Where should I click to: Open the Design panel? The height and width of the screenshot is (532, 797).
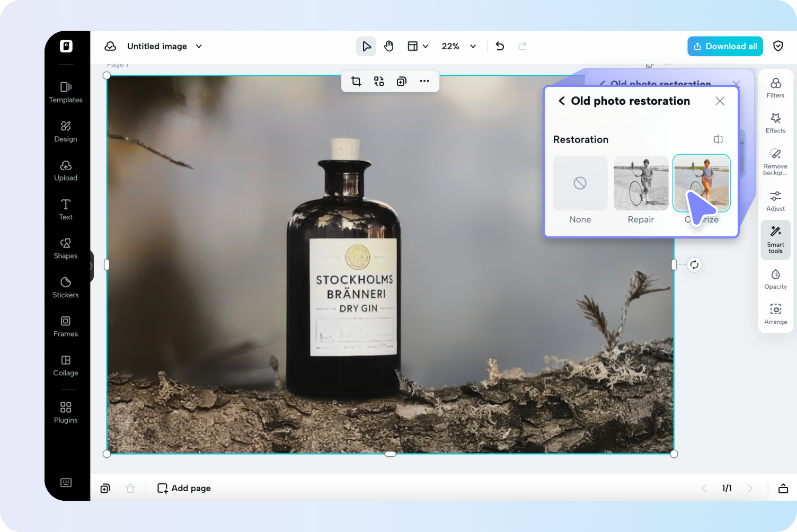(x=66, y=131)
